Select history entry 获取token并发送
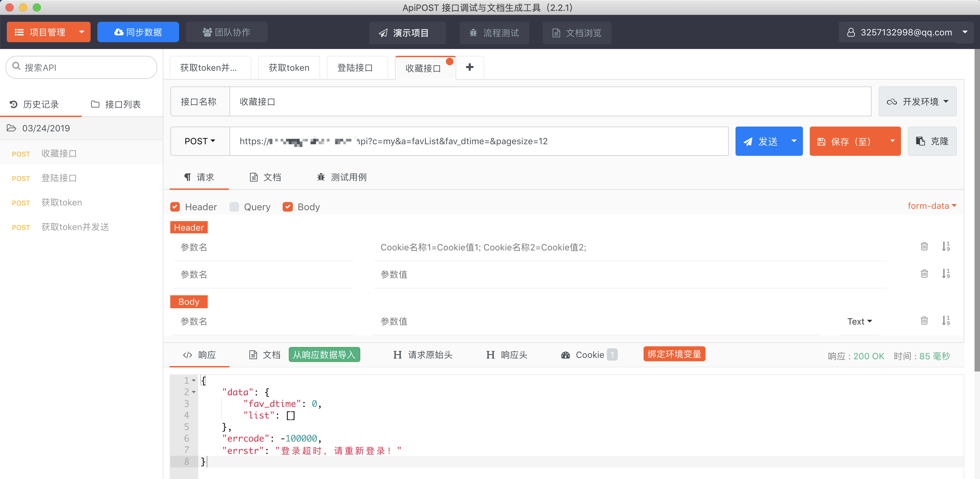Viewport: 980px width, 479px height. click(x=81, y=227)
